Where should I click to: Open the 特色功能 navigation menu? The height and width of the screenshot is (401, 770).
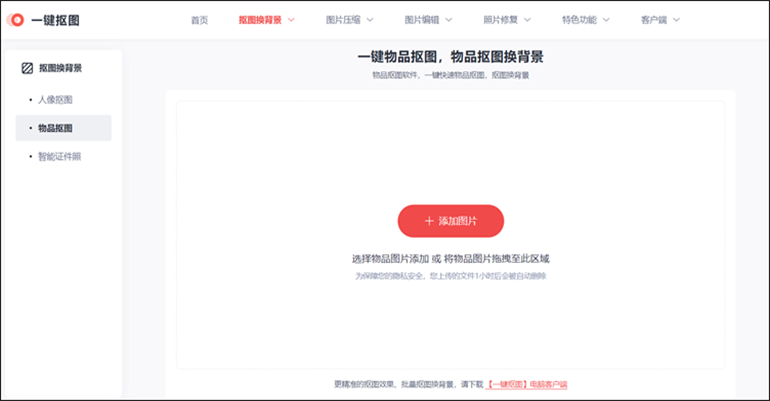coord(585,20)
